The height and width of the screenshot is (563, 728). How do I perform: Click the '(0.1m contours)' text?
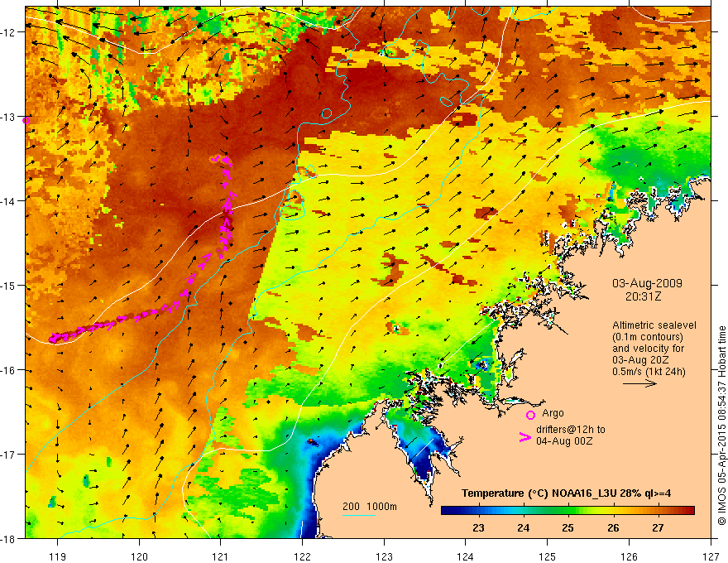648,337
